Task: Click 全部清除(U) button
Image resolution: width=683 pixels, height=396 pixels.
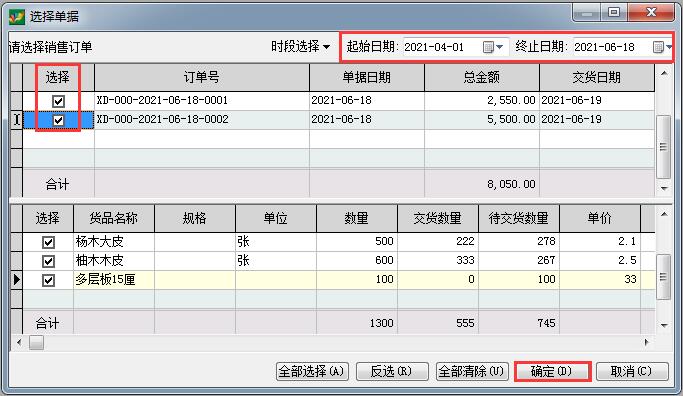Action: [x=472, y=372]
